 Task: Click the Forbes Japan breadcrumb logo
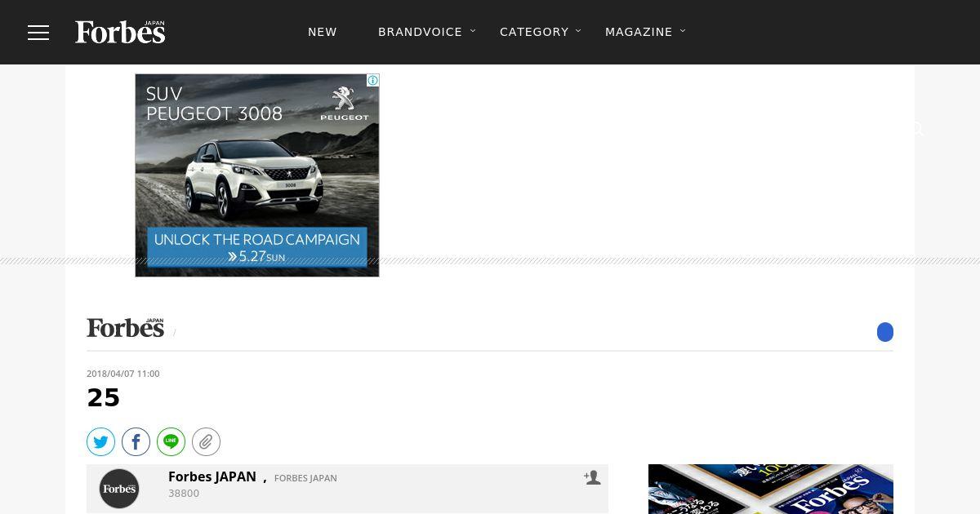point(126,327)
